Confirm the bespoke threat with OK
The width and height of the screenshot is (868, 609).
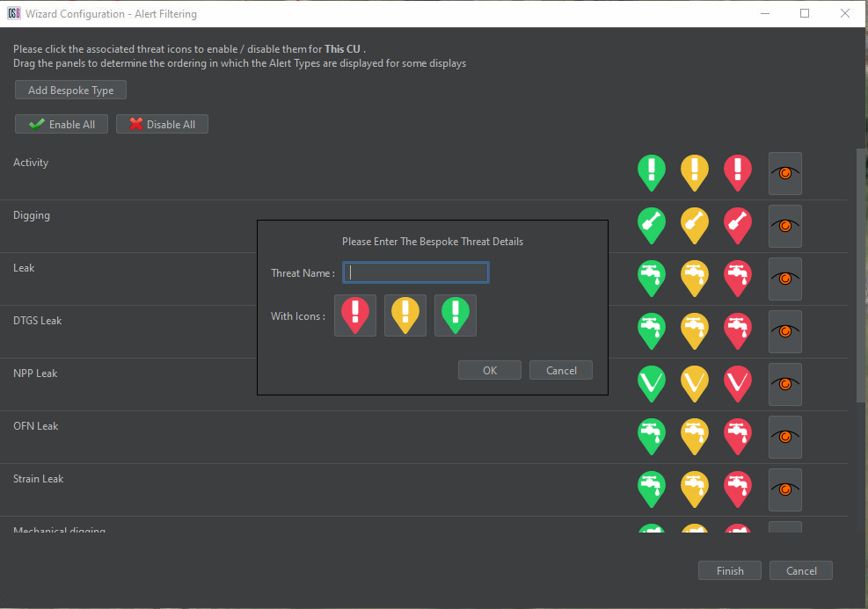point(490,370)
